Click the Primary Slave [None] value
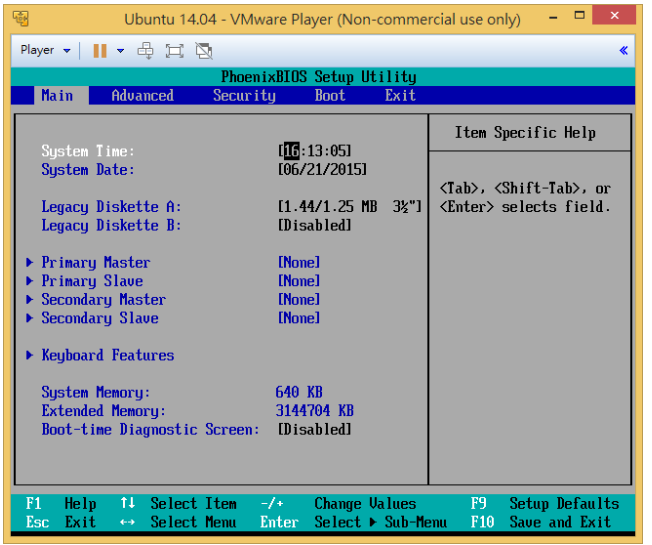This screenshot has width=652, height=545. click(299, 281)
